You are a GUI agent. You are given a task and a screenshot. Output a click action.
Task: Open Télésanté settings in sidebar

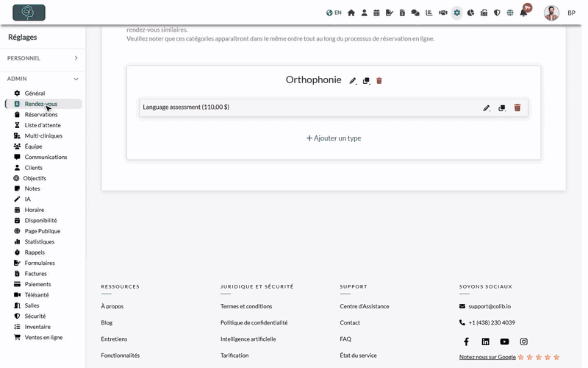pos(36,295)
